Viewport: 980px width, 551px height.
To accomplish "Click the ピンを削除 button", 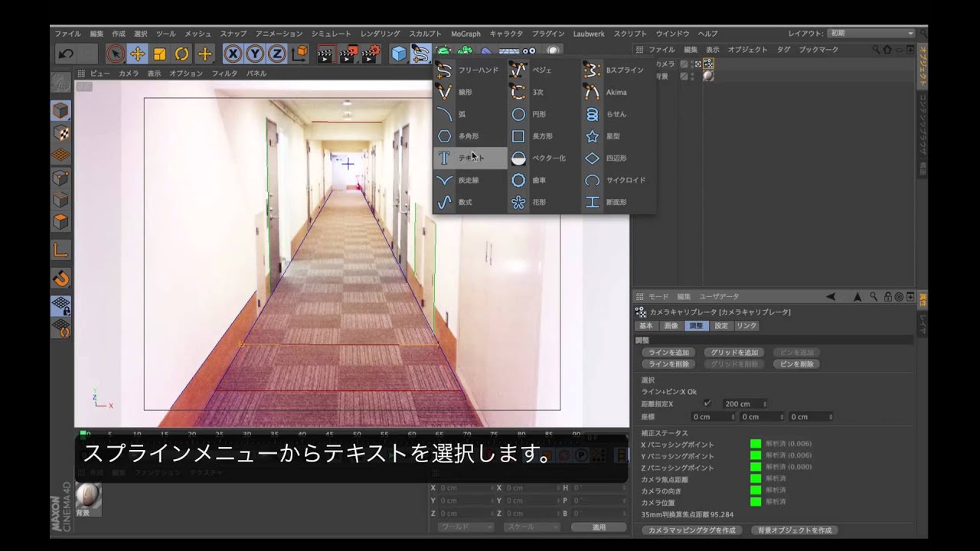I will (x=797, y=364).
